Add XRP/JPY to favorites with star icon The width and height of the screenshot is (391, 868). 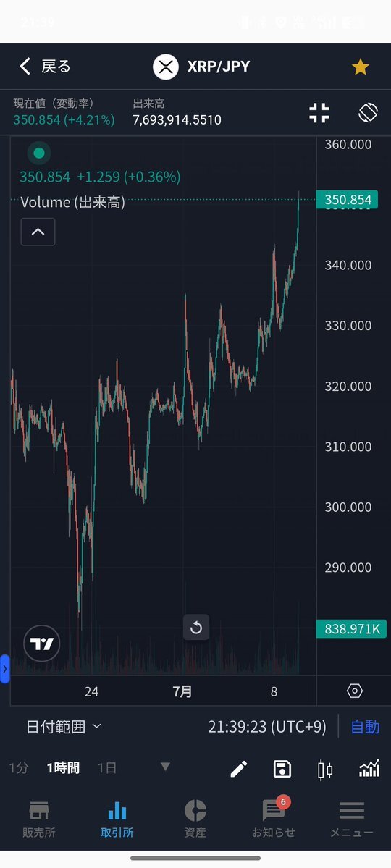click(x=361, y=67)
